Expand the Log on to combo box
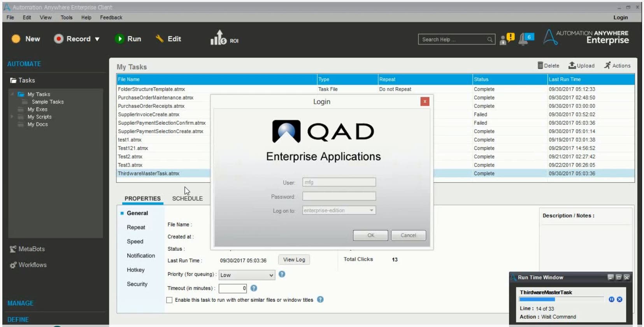The image size is (644, 327). pos(339,210)
